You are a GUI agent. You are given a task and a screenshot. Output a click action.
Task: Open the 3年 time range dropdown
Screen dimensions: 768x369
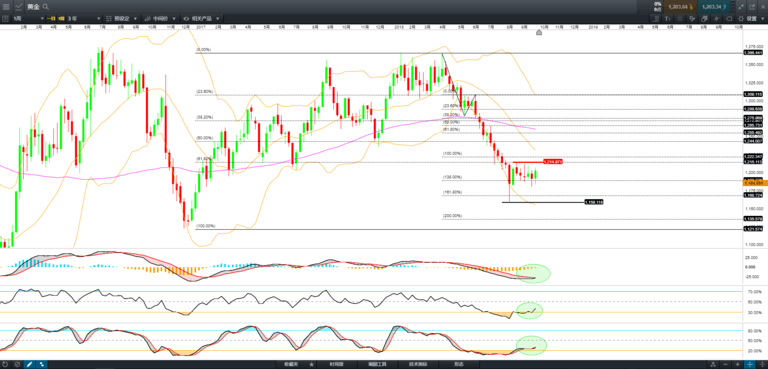click(x=84, y=19)
